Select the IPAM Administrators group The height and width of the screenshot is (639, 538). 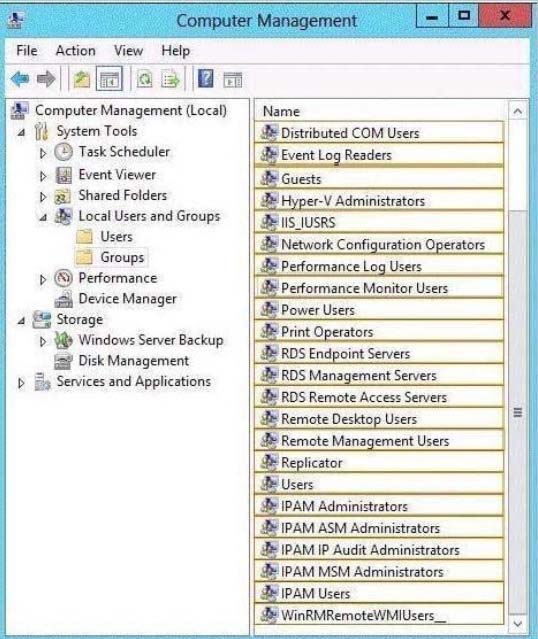[379, 507]
